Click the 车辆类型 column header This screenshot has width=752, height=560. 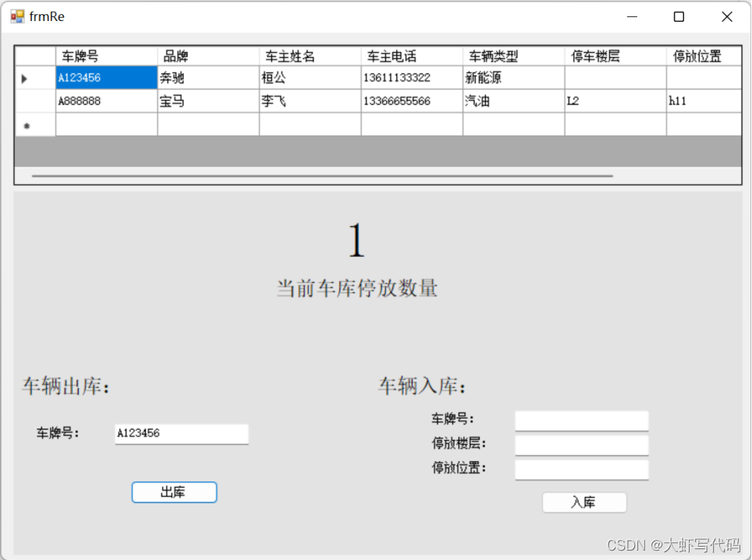click(x=513, y=56)
